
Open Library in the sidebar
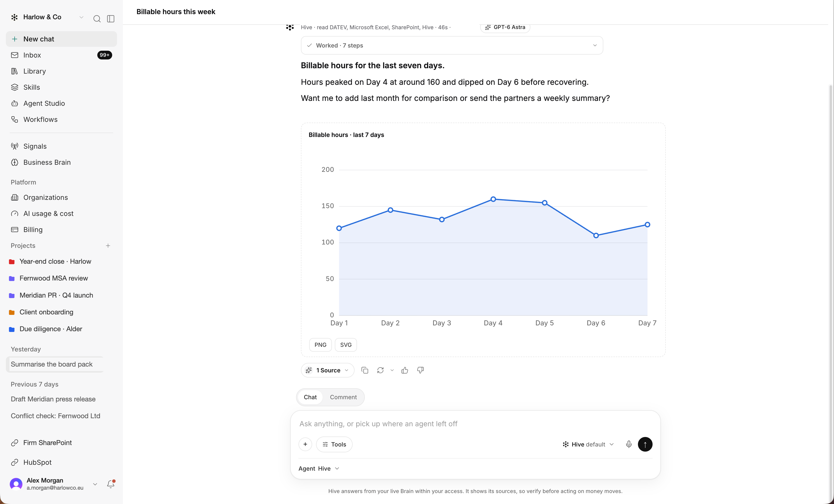click(x=61, y=71)
